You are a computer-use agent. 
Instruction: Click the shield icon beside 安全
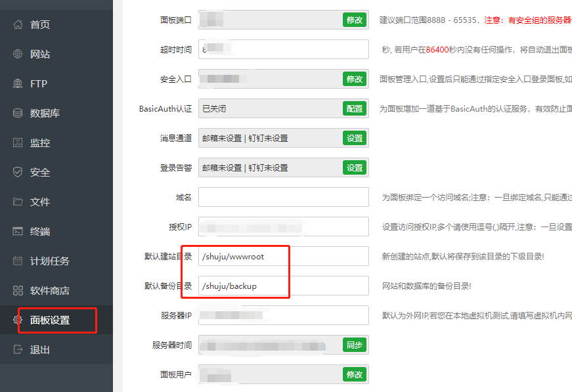coord(18,172)
